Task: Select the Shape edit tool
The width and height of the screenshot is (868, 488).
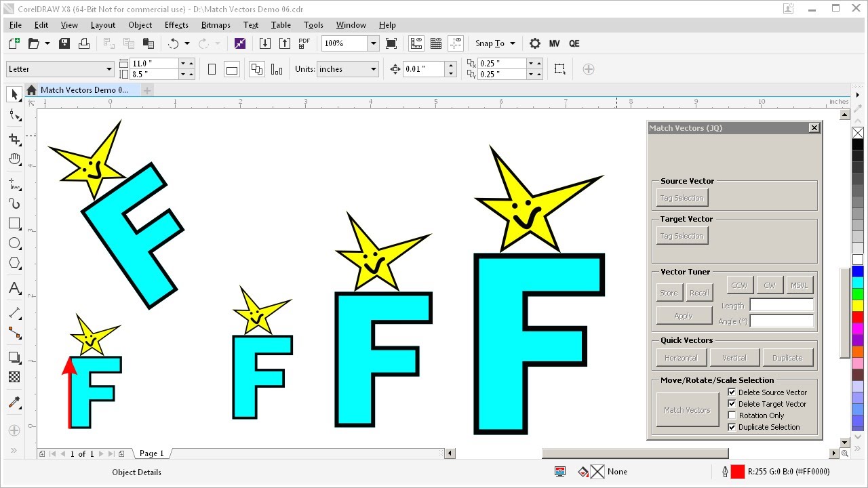Action: [14, 115]
